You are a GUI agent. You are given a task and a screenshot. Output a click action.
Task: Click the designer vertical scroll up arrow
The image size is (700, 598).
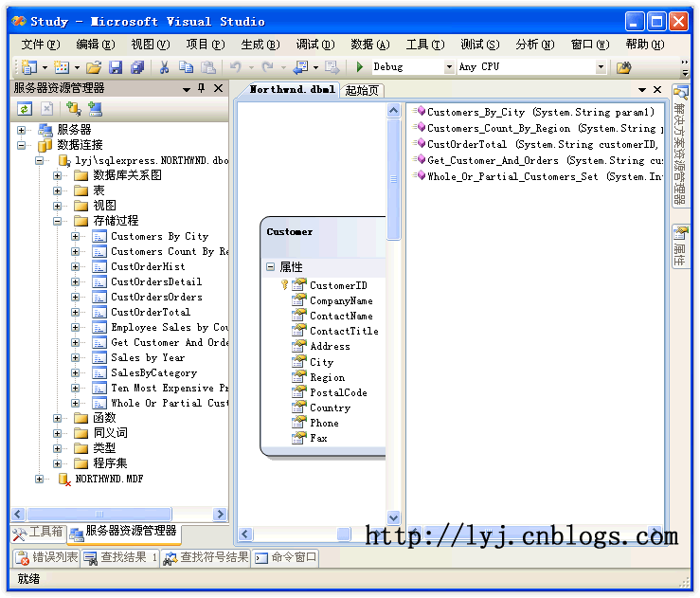click(393, 110)
